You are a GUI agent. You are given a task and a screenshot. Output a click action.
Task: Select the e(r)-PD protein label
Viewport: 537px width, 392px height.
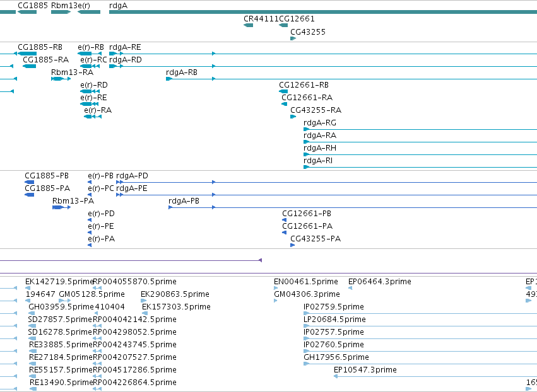(x=101, y=214)
